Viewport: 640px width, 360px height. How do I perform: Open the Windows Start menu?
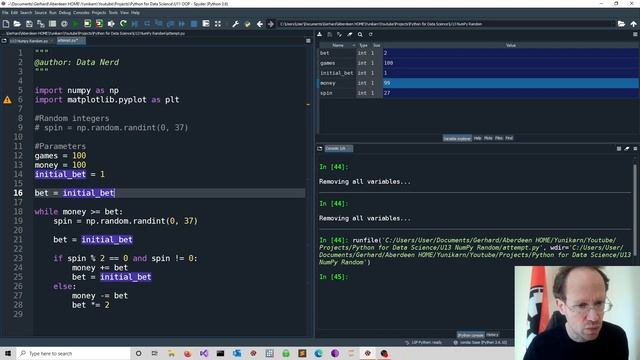tap(8, 353)
